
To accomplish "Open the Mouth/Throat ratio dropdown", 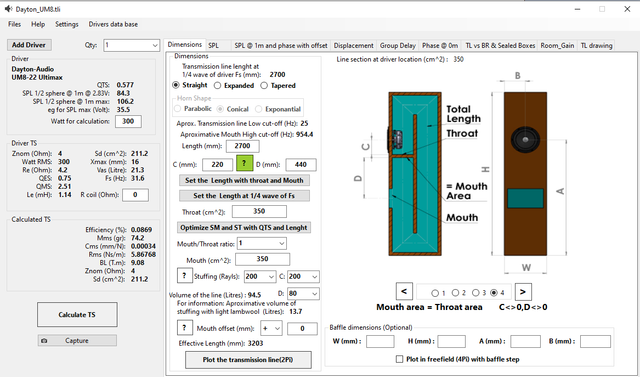I will tap(261, 243).
